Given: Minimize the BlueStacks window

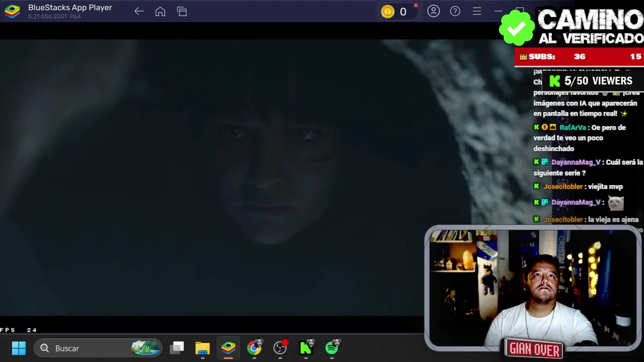Looking at the screenshot, I should pos(498,11).
